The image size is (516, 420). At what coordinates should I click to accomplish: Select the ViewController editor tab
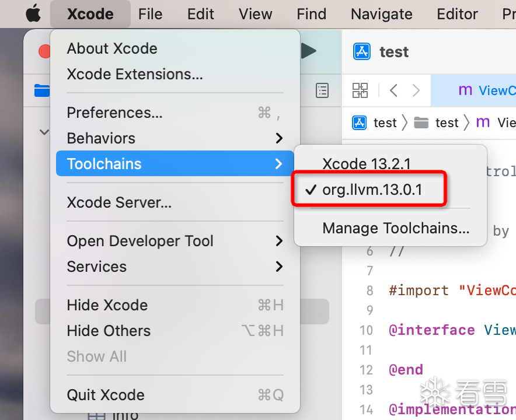tap(473, 90)
